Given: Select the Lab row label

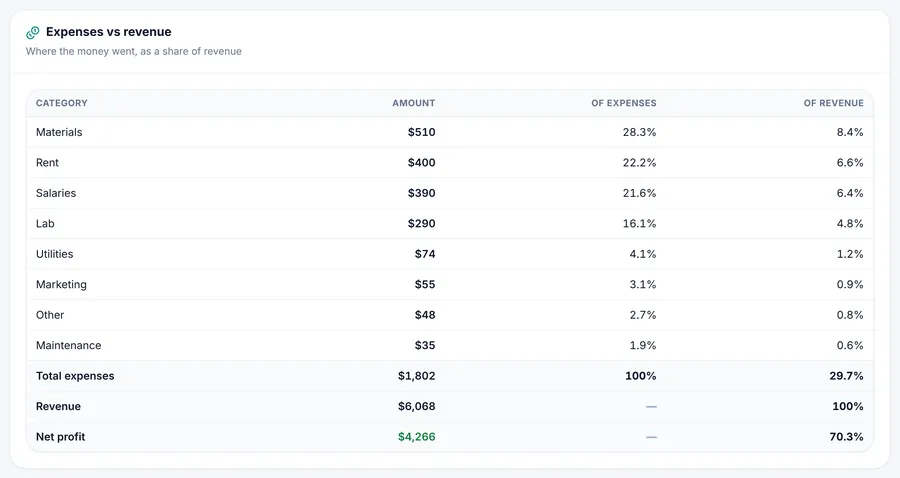Looking at the screenshot, I should tap(45, 223).
